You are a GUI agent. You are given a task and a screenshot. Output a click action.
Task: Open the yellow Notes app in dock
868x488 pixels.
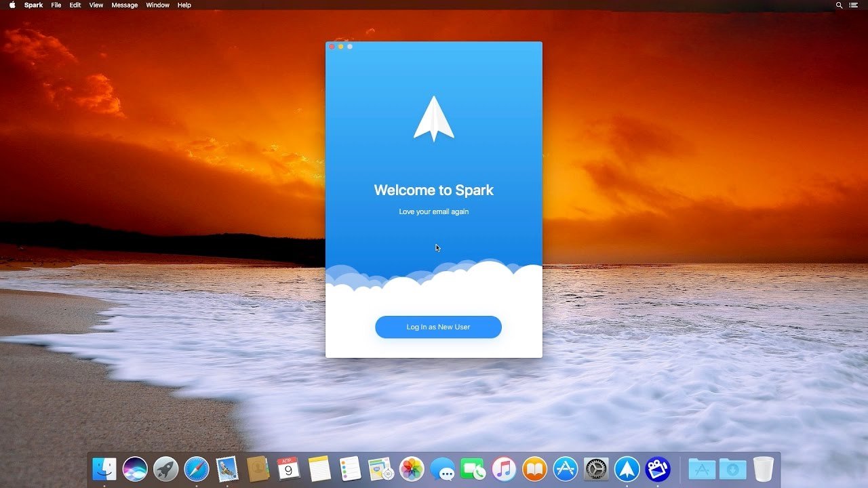(319, 468)
